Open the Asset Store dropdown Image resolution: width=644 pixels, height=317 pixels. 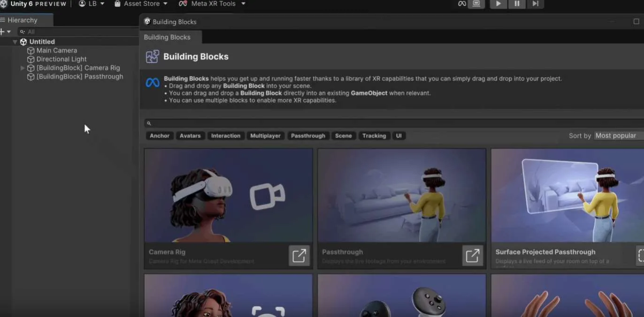tap(141, 4)
